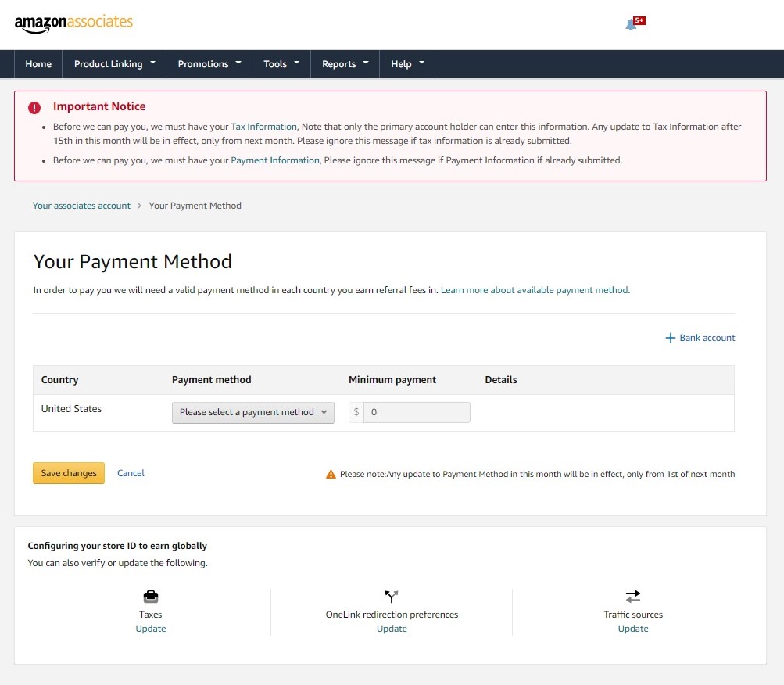This screenshot has height=685, width=784.
Task: Click the Minimum payment column header
Action: pyautogui.click(x=392, y=380)
